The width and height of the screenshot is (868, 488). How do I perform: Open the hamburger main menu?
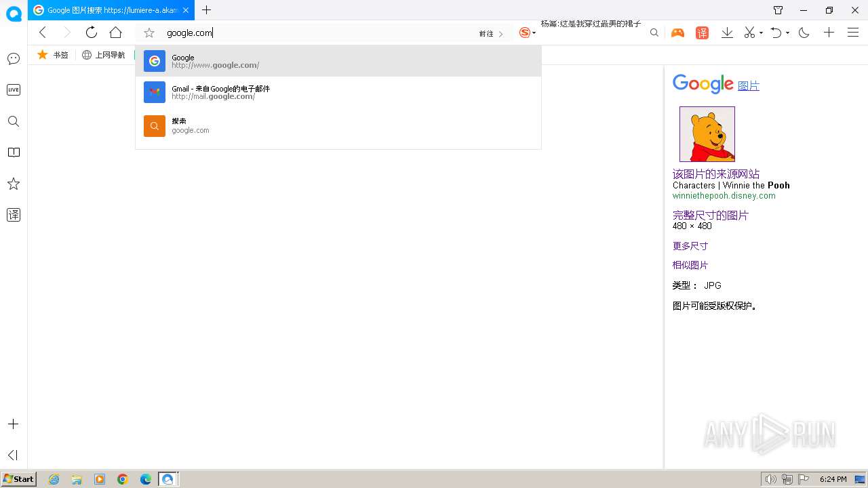click(853, 33)
